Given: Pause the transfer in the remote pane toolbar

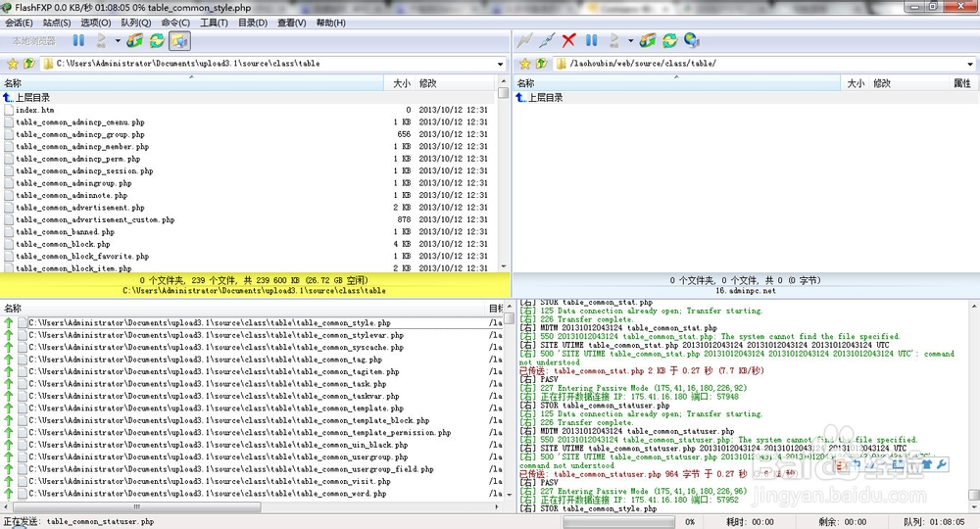Looking at the screenshot, I should (x=591, y=40).
